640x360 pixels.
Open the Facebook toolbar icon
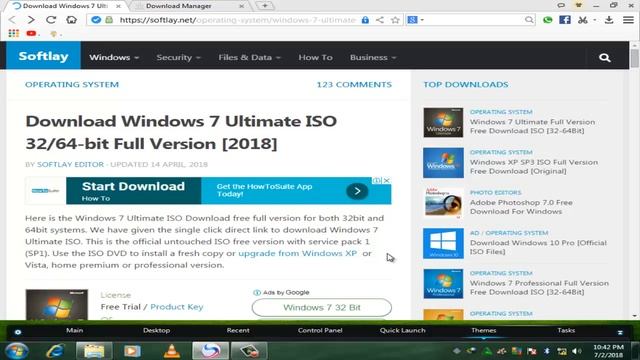click(565, 20)
